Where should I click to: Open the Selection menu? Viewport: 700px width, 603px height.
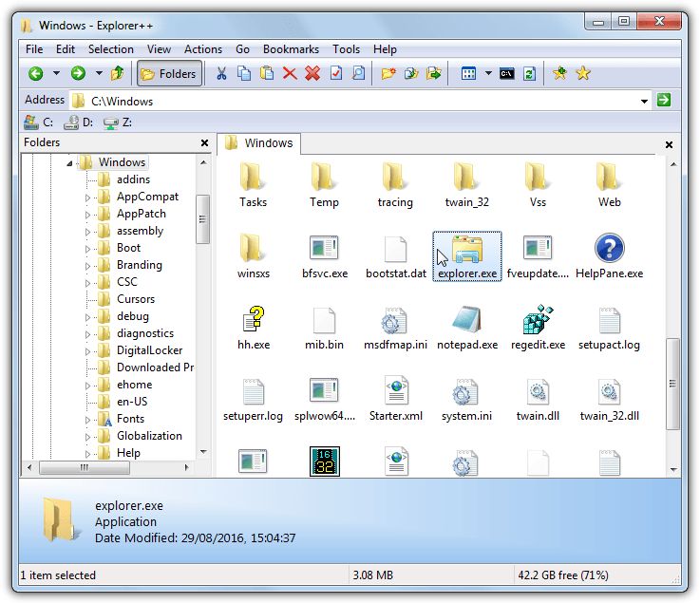click(111, 49)
